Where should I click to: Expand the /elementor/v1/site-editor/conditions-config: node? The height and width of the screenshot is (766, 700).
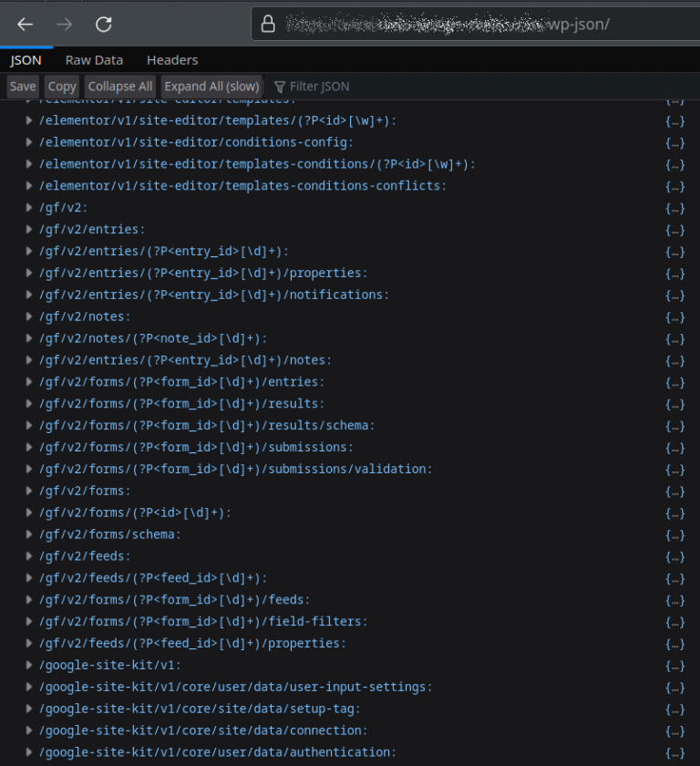[x=28, y=142]
